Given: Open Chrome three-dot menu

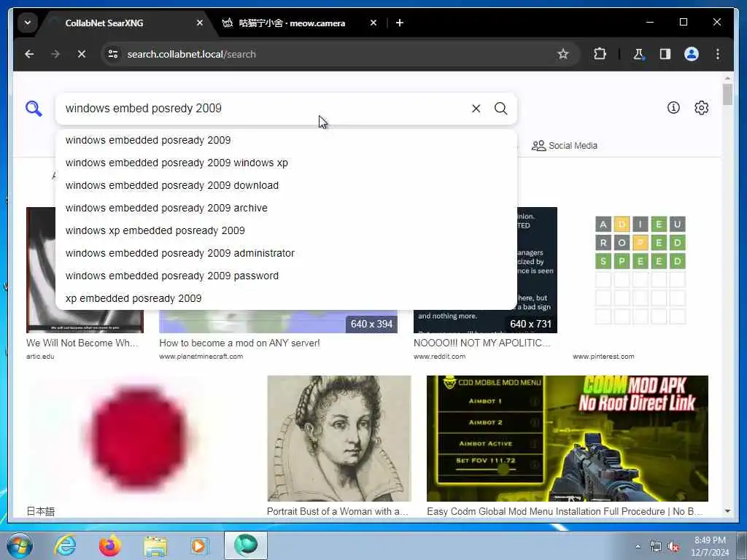Looking at the screenshot, I should click(718, 54).
